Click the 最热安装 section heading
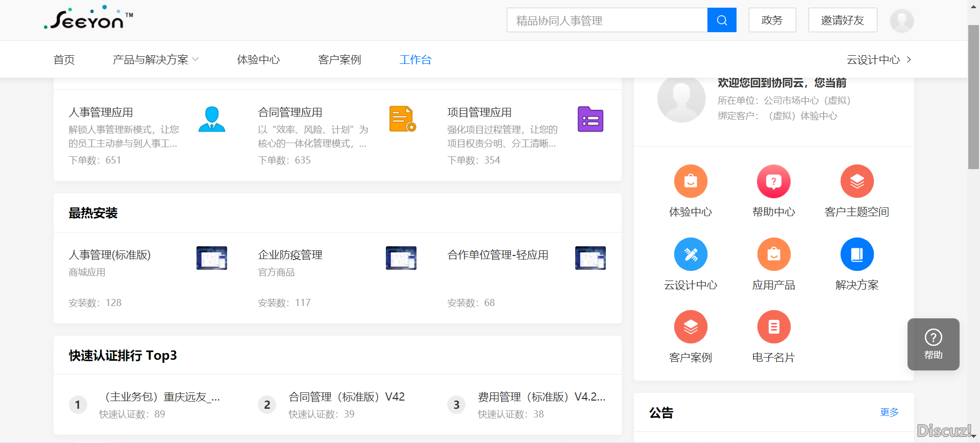 (93, 213)
